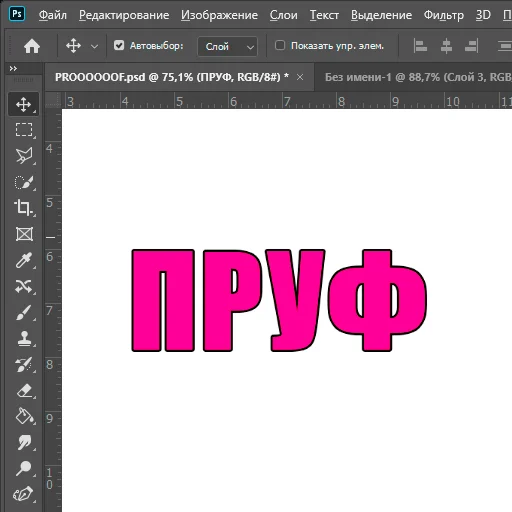This screenshot has height=512, width=512.
Task: Open the Фильтр menu
Action: [x=444, y=15]
